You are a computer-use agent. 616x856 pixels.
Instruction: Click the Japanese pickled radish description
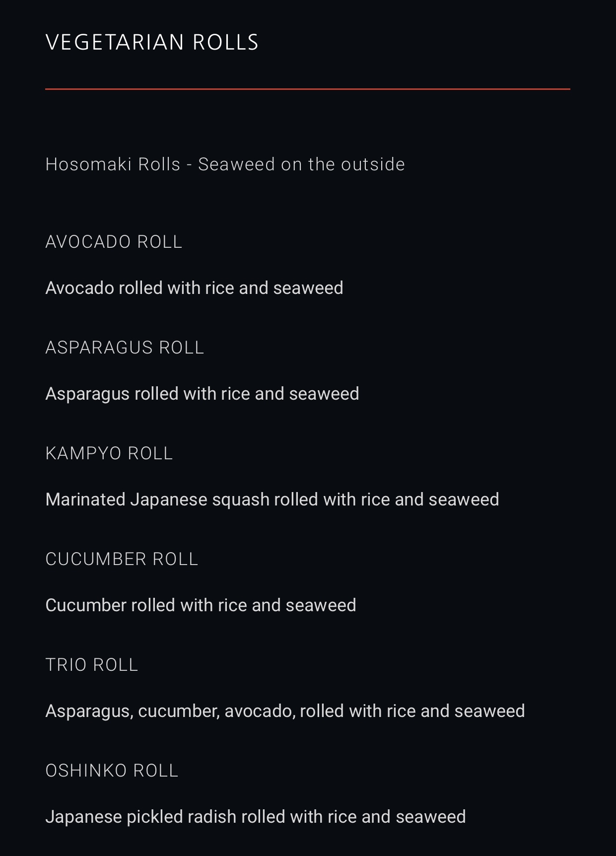[x=255, y=817]
